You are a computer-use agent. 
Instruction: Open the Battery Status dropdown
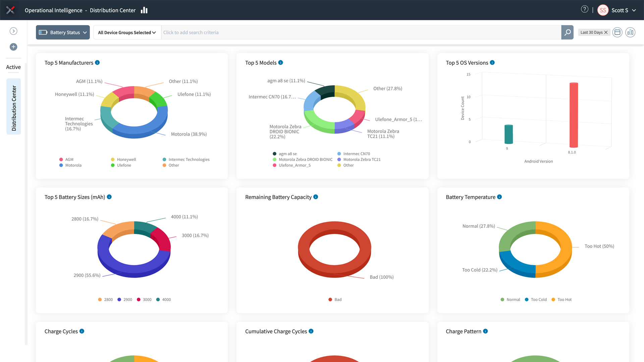pyautogui.click(x=63, y=33)
